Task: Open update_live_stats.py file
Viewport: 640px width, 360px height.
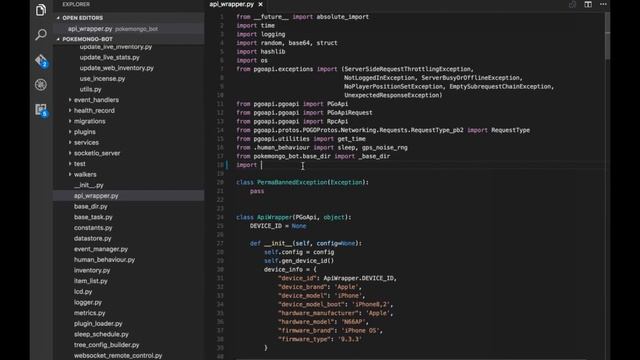Action: tap(109, 58)
